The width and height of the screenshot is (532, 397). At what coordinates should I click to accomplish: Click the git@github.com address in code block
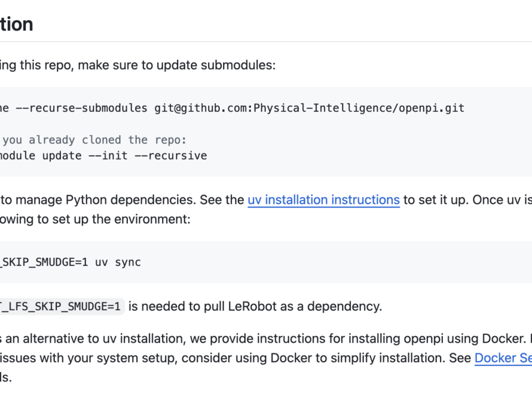(x=201, y=108)
